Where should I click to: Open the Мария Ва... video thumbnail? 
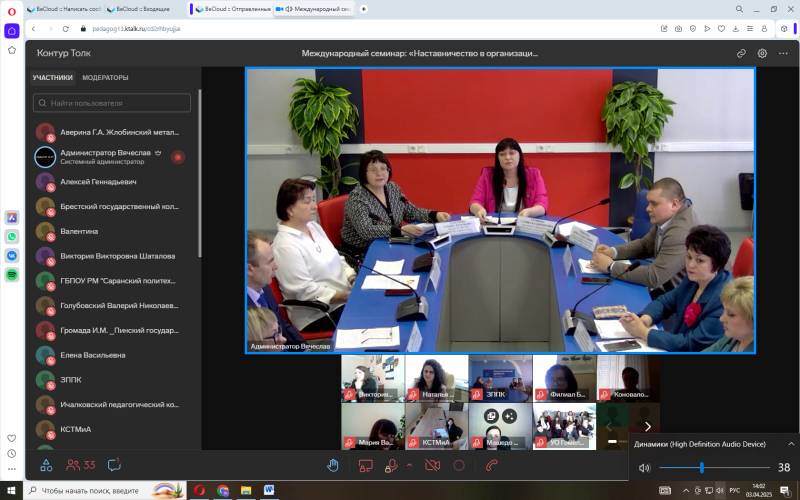point(372,426)
